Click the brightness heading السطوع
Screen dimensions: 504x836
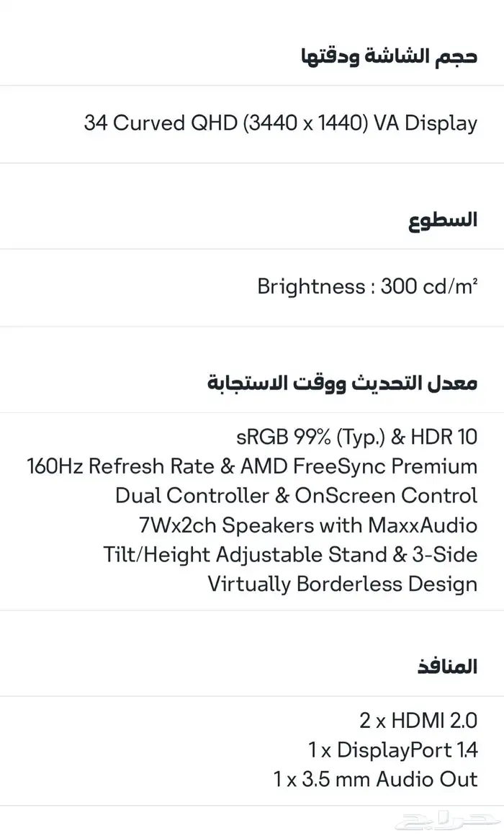[443, 220]
